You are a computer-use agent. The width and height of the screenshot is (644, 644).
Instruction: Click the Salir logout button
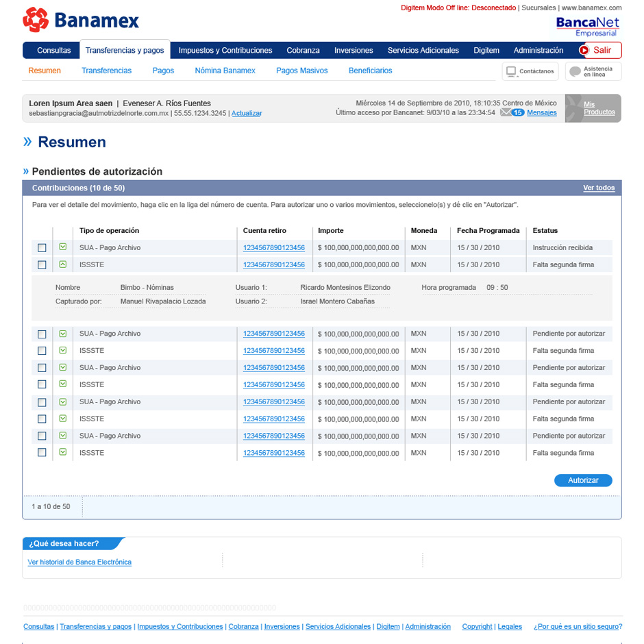click(x=600, y=50)
